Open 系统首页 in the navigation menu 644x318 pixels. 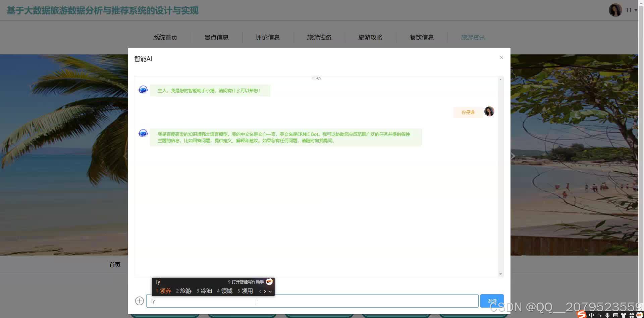coord(165,38)
